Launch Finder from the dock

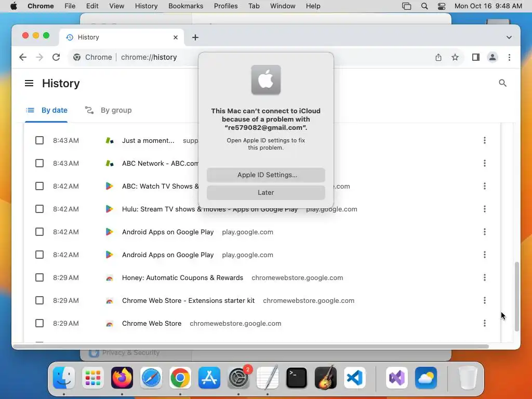tap(64, 378)
